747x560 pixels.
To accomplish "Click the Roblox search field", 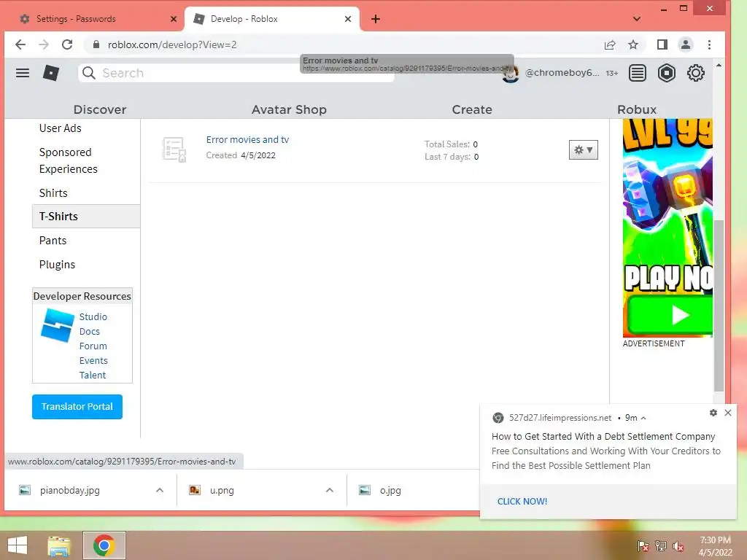I will [x=236, y=73].
